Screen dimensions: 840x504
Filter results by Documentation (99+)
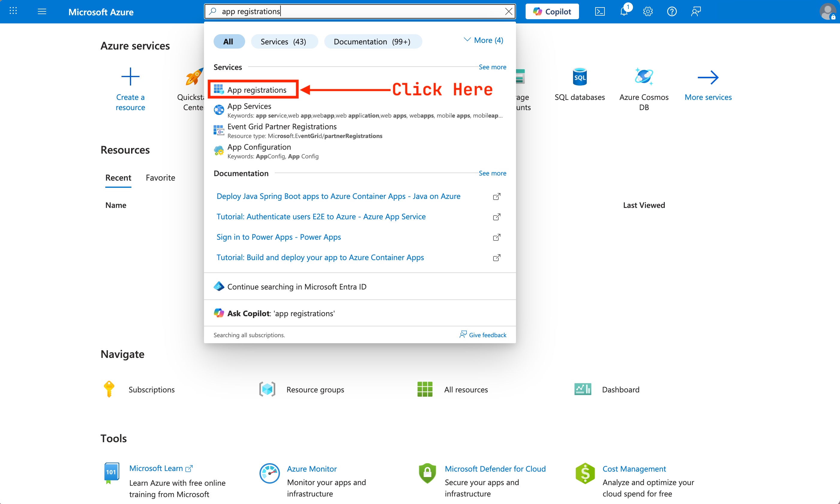pos(373,41)
